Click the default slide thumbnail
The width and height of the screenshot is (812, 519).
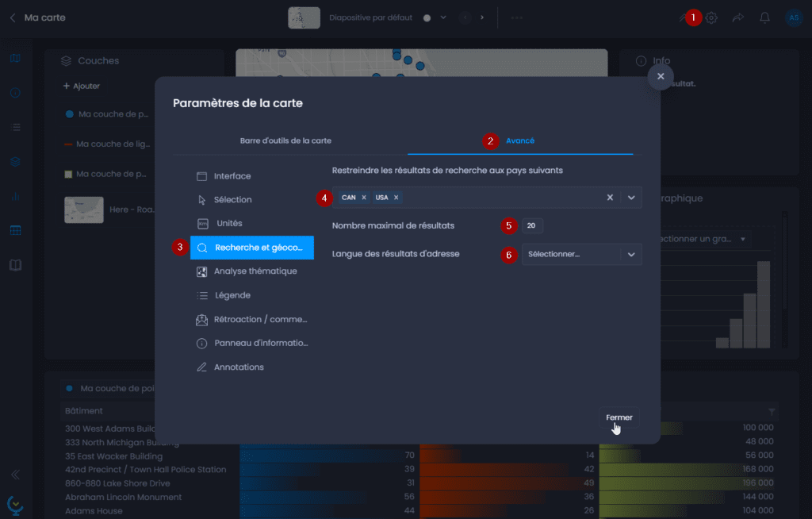[304, 17]
